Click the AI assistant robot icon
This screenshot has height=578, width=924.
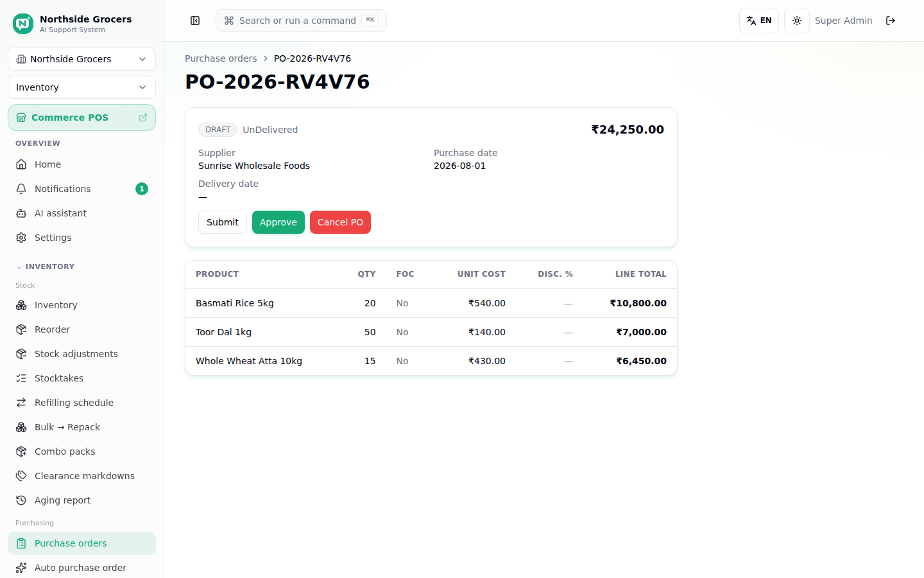coord(21,213)
